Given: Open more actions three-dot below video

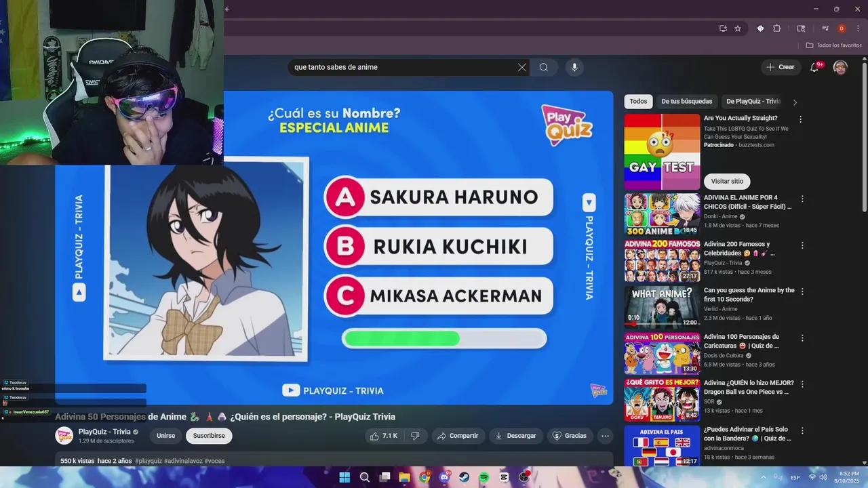Looking at the screenshot, I should (x=605, y=436).
